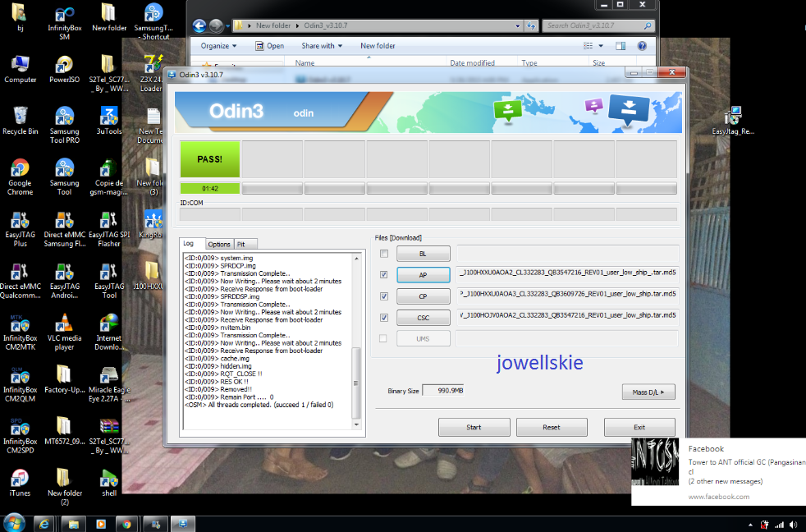Launch EasyJTAG SPI Flasher shortcut
The width and height of the screenshot is (806, 532).
[109, 229]
